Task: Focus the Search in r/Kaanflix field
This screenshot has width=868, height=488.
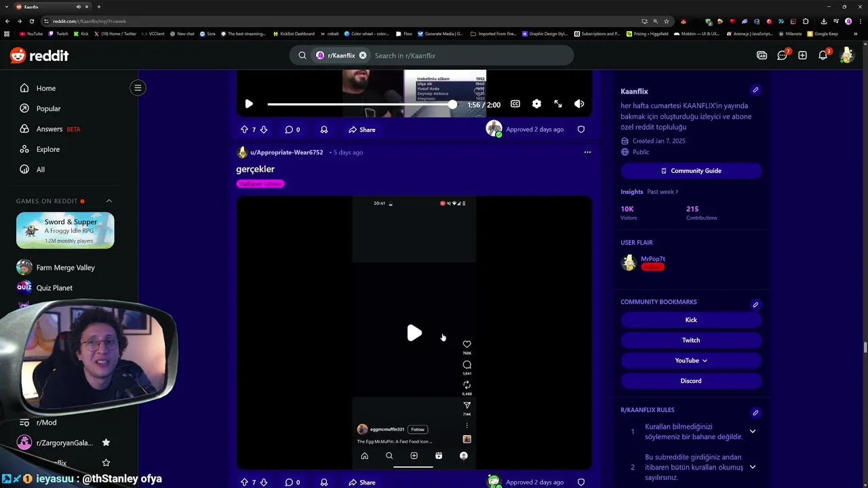Action: pyautogui.click(x=471, y=56)
